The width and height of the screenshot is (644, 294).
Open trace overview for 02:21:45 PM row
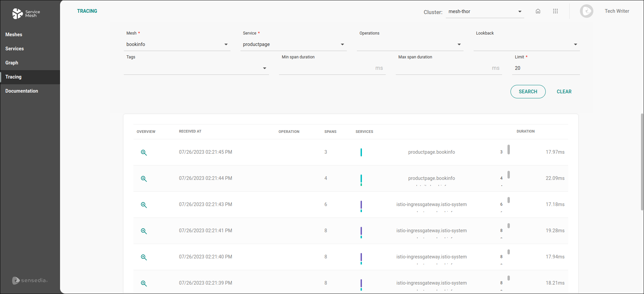point(144,152)
